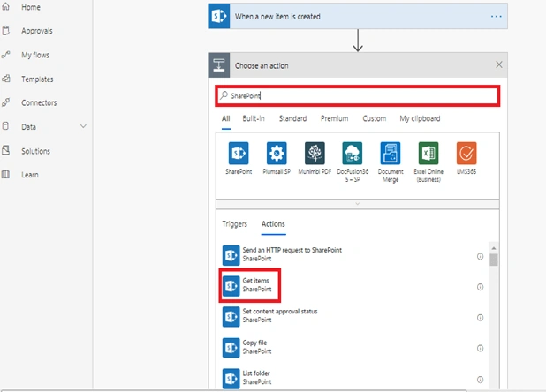546x392 pixels.
Task: Switch to the Built-in tab
Action: tap(254, 118)
